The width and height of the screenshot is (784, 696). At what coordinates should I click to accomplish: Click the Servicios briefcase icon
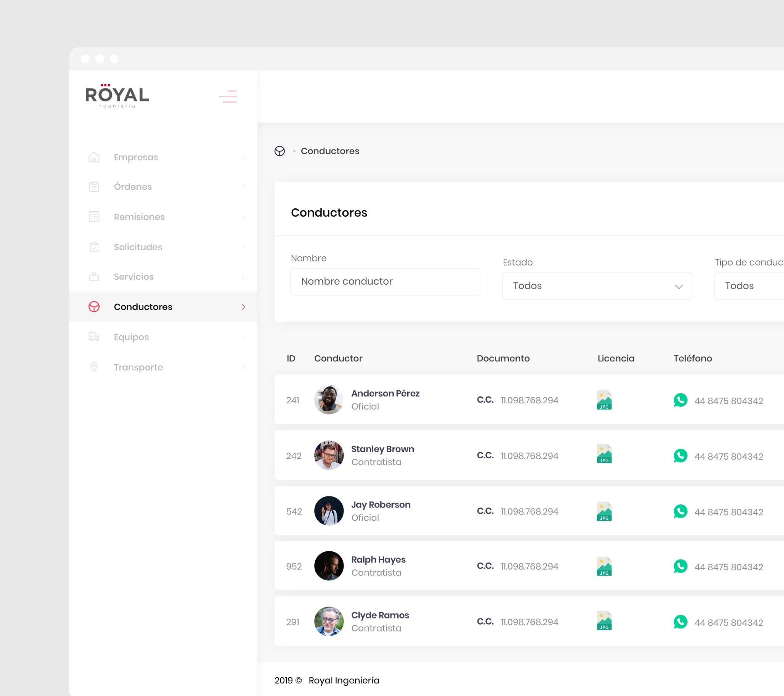94,277
